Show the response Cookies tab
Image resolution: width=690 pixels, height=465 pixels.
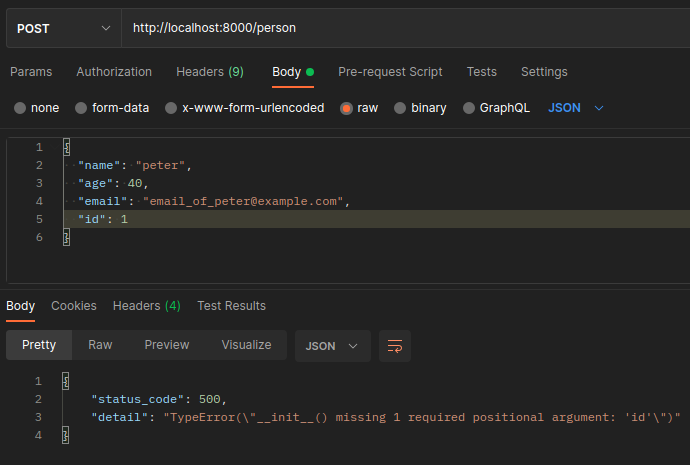tap(74, 306)
